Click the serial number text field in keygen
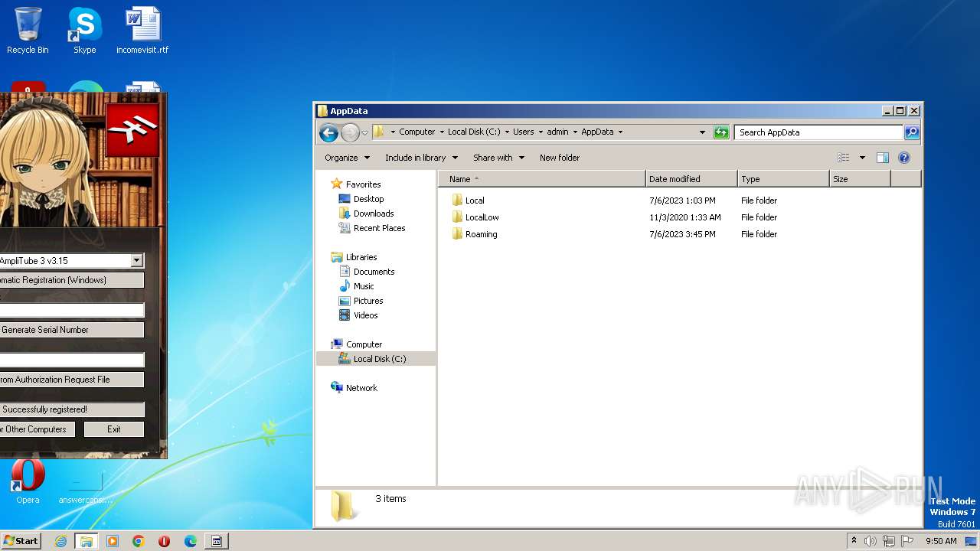 click(x=71, y=310)
